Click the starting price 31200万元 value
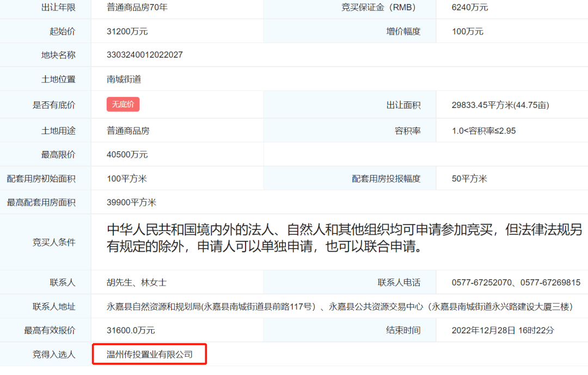This screenshot has width=588, height=375. (x=127, y=32)
